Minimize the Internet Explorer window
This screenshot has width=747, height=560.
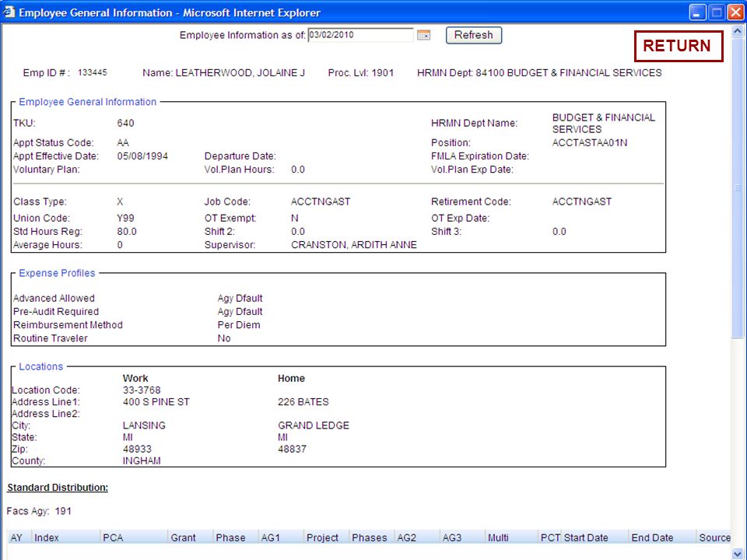[697, 12]
